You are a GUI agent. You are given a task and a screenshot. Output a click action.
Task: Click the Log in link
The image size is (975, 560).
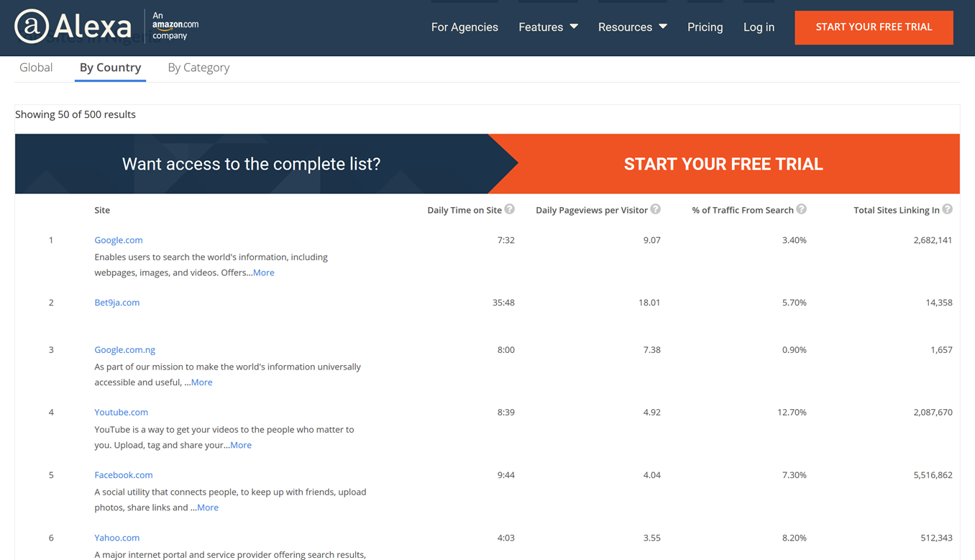pos(759,27)
